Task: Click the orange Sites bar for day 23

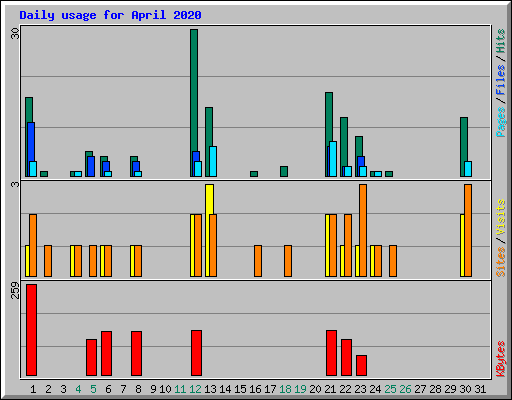Action: [x=363, y=230]
